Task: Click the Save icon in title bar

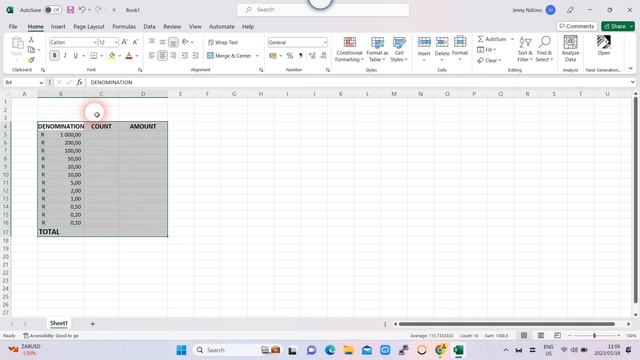Action: (x=70, y=10)
